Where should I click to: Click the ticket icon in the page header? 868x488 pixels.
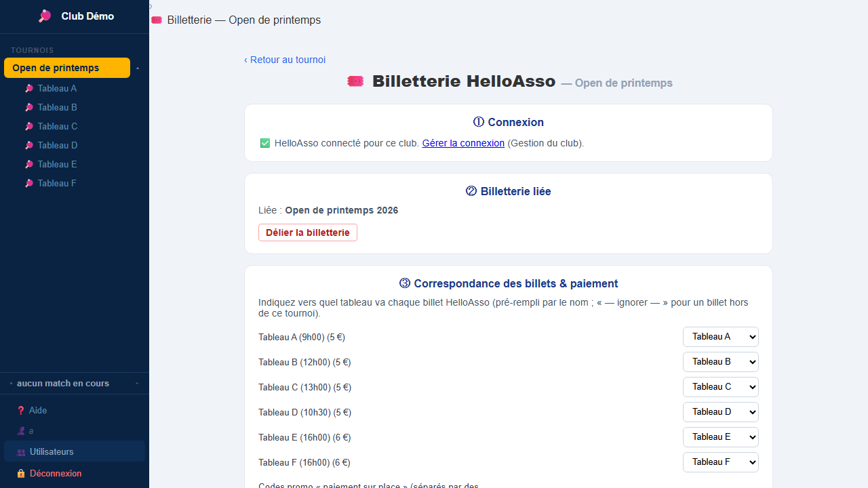click(157, 20)
